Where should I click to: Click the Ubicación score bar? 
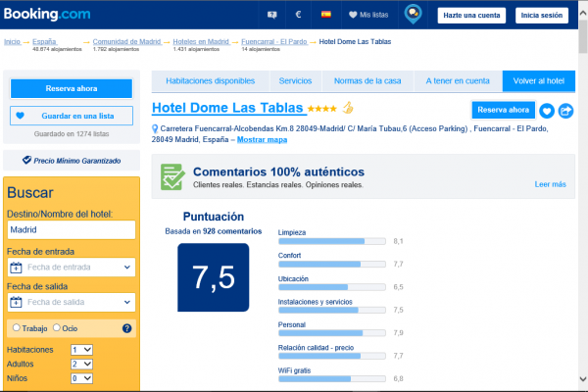(x=332, y=287)
